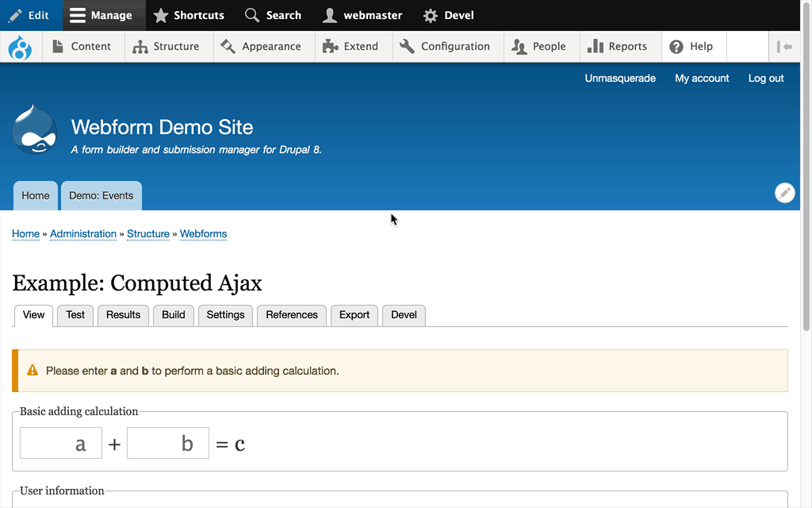Click the Drupal home logo icon in toolbar
812x508 pixels.
point(20,47)
